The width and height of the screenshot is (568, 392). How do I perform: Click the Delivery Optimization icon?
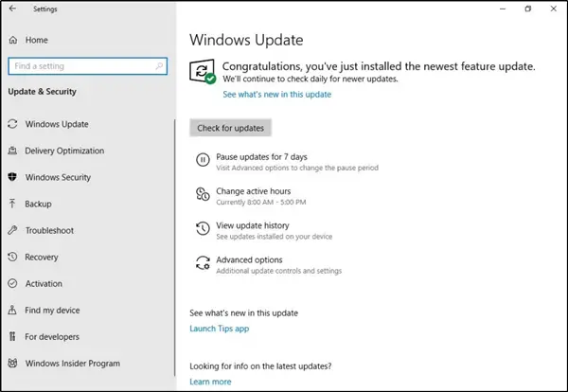pyautogui.click(x=12, y=151)
